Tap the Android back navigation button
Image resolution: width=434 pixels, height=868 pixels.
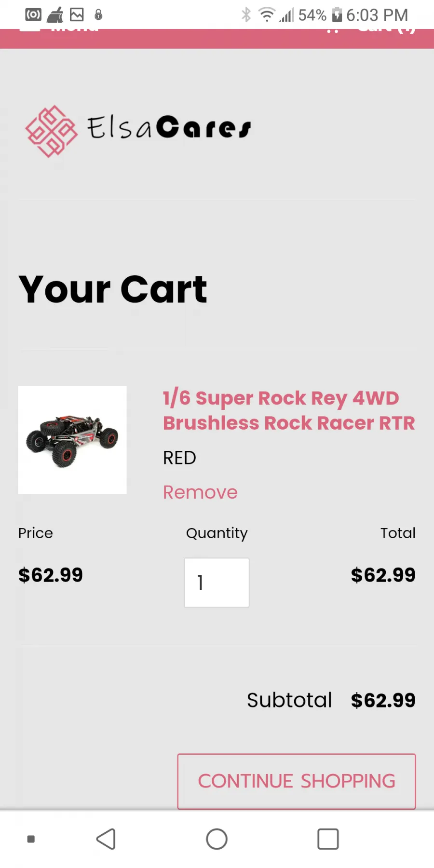[x=106, y=839]
